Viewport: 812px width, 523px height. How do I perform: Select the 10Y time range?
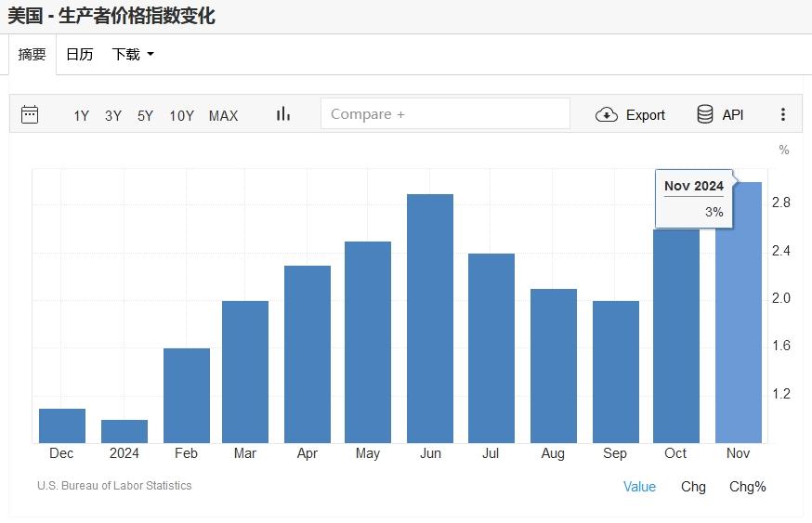pos(181,115)
